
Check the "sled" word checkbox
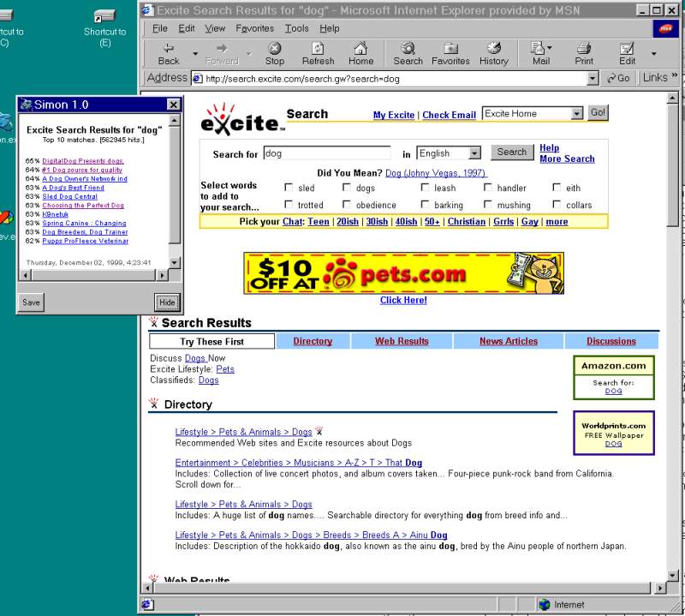[289, 188]
